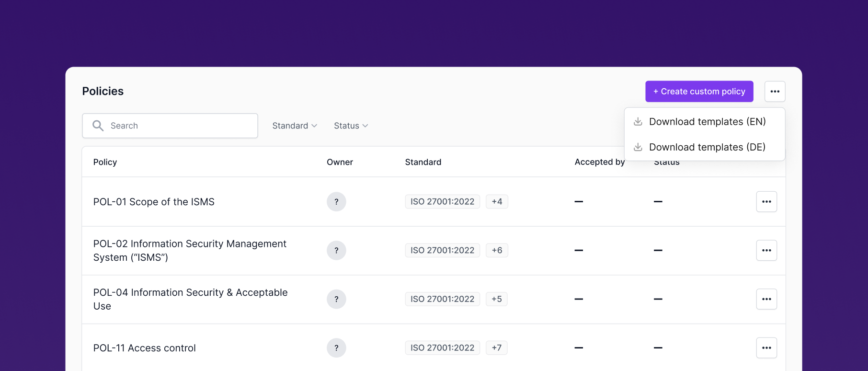Click the Owner column header
The image size is (868, 371).
pos(340,162)
